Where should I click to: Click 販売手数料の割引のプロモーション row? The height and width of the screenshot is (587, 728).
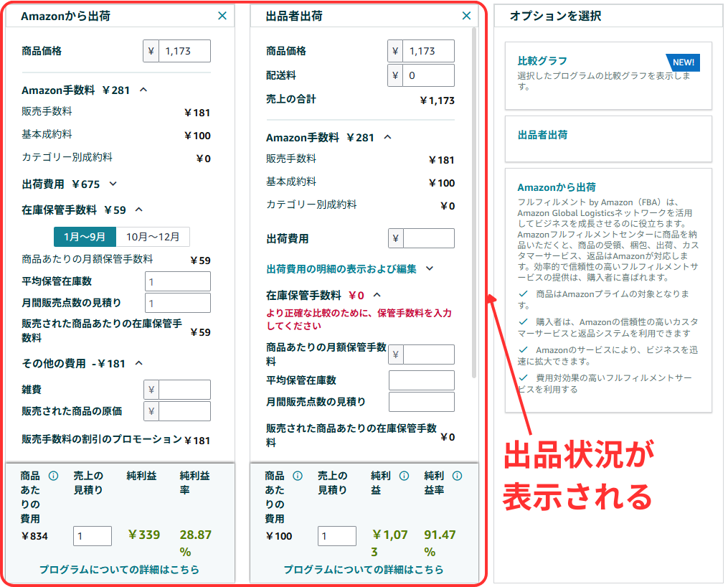[x=116, y=440]
